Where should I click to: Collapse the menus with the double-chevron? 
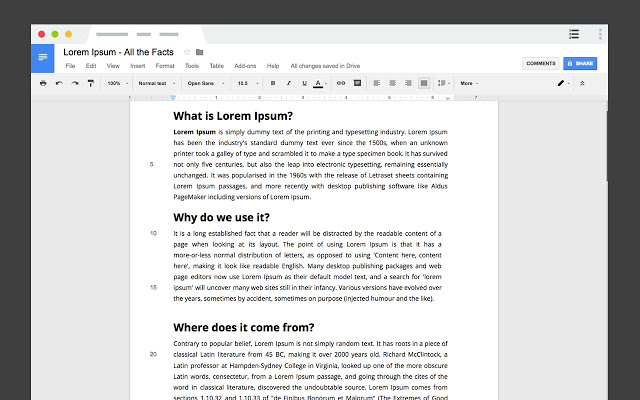[x=582, y=83]
